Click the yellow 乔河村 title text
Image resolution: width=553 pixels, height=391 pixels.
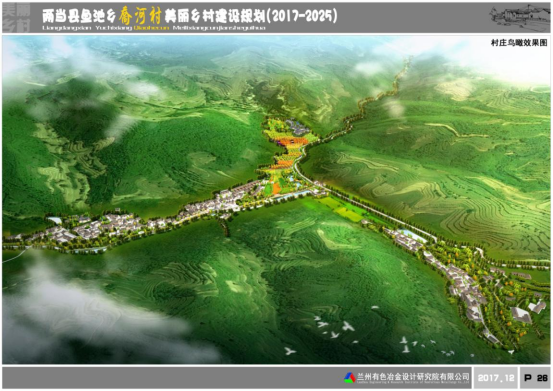click(x=140, y=16)
